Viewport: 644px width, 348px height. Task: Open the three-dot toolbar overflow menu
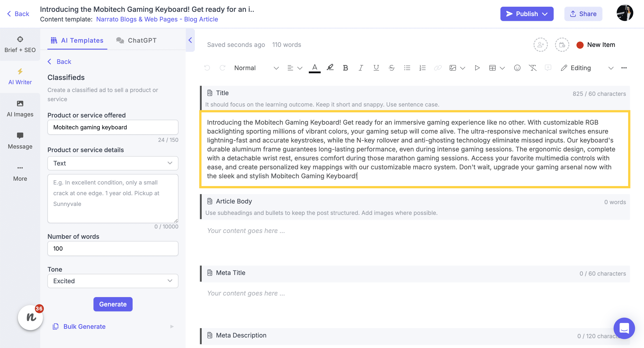click(x=624, y=68)
